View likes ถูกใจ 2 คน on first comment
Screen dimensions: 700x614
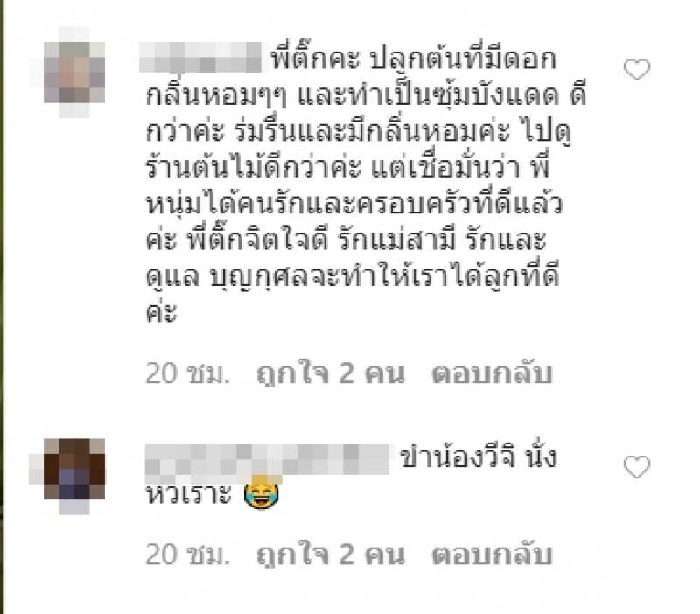coord(331,373)
